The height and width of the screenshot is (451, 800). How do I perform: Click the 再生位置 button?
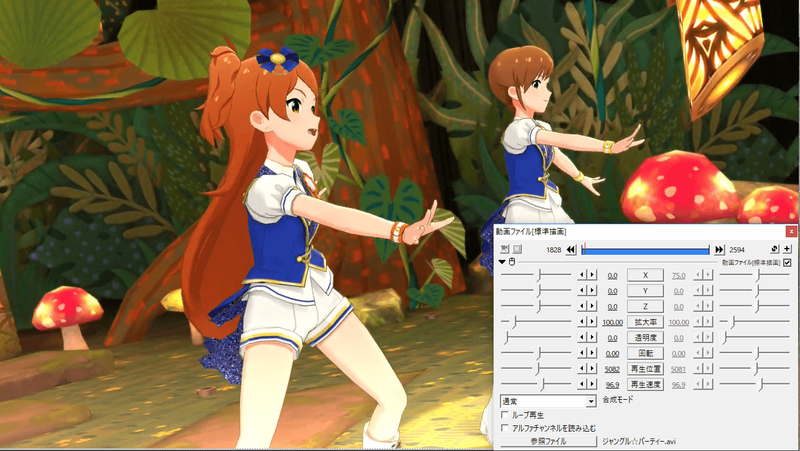click(645, 368)
